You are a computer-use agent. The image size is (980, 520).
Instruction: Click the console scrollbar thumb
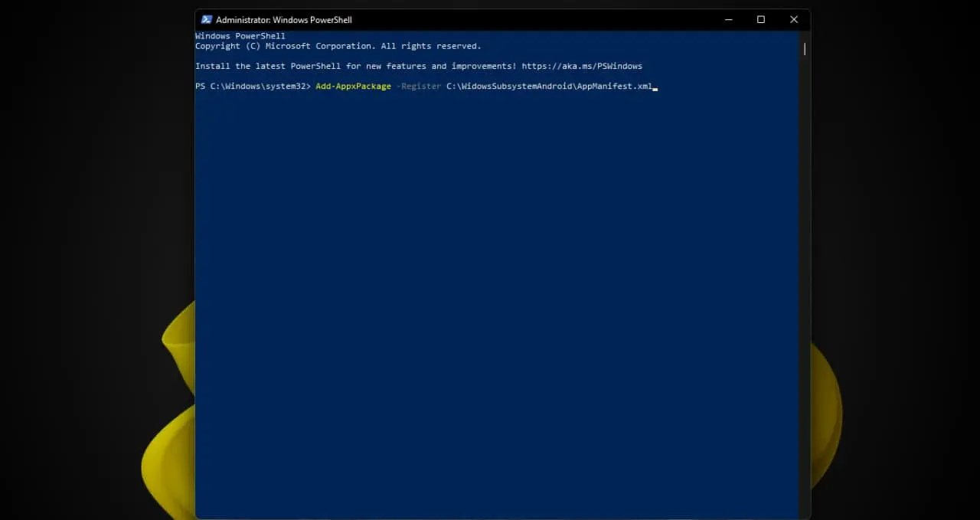[805, 49]
